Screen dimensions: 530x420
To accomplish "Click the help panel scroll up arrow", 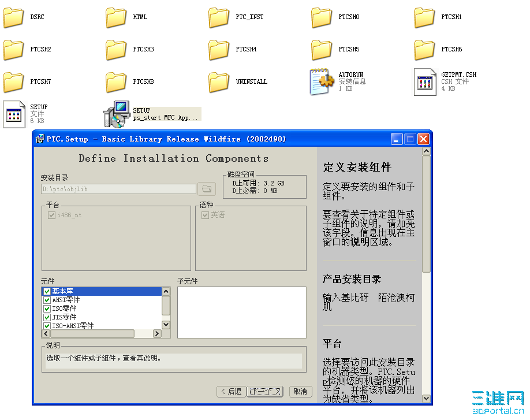I will pos(426,151).
